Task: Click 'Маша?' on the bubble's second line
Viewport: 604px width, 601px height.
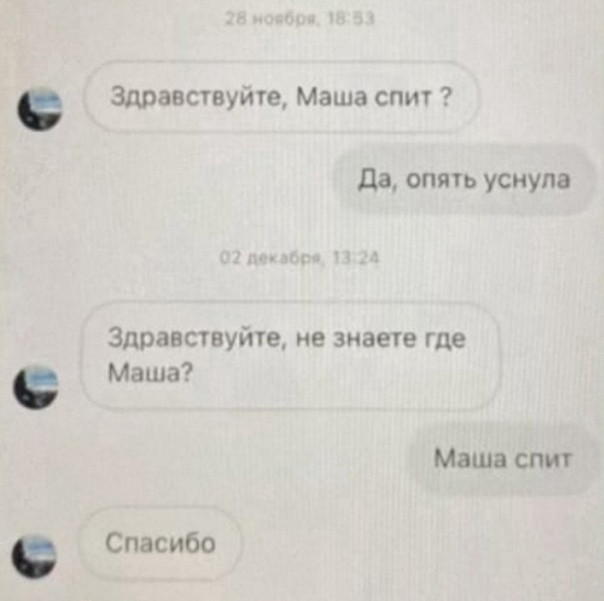Action: click(x=150, y=373)
